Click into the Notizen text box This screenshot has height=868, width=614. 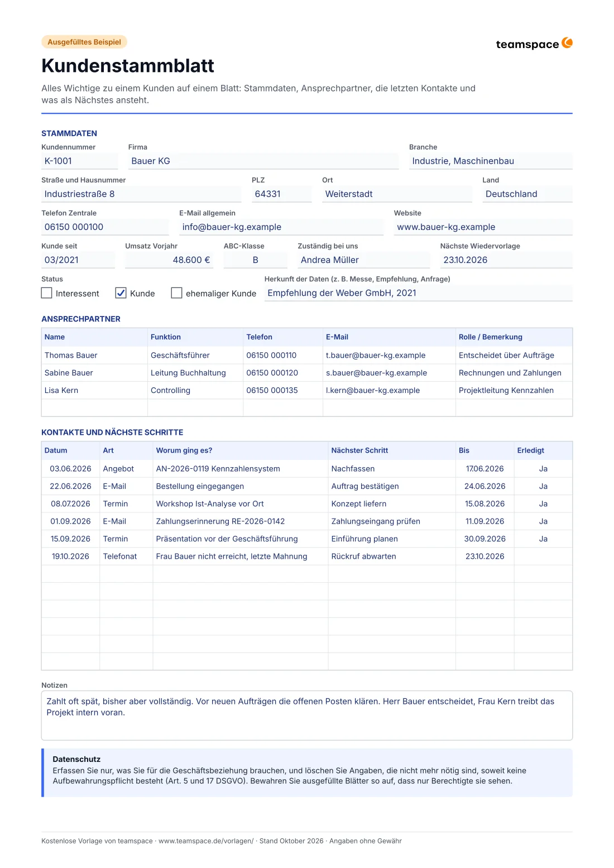tap(307, 715)
